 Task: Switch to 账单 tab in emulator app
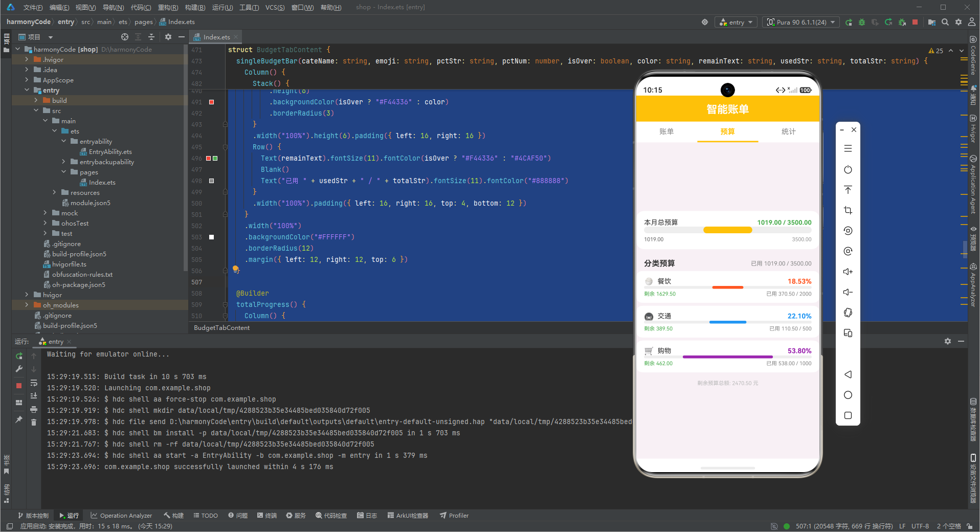tap(666, 131)
